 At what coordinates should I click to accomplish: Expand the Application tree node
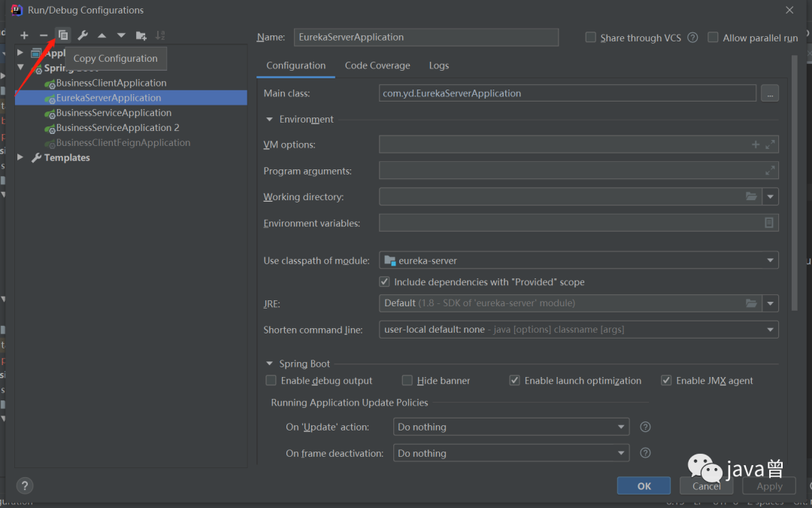[20, 53]
